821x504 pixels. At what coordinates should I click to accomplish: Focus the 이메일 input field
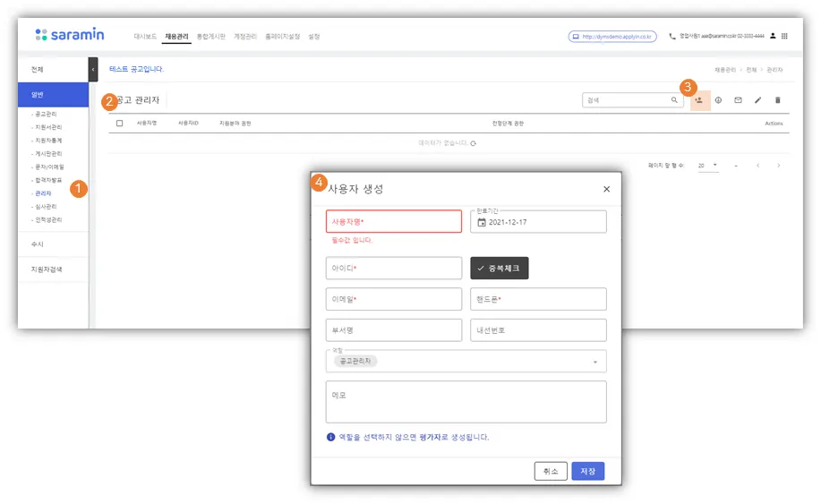[394, 299]
